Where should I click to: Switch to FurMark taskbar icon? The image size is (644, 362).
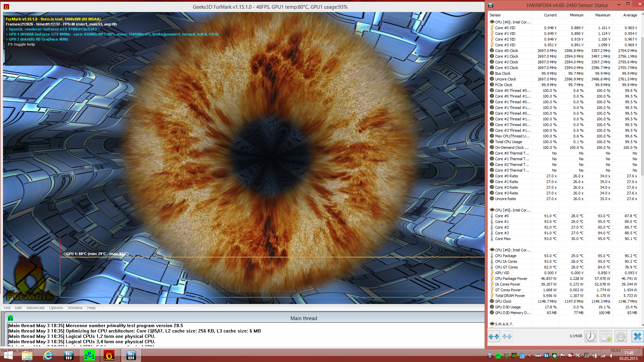tap(109, 355)
